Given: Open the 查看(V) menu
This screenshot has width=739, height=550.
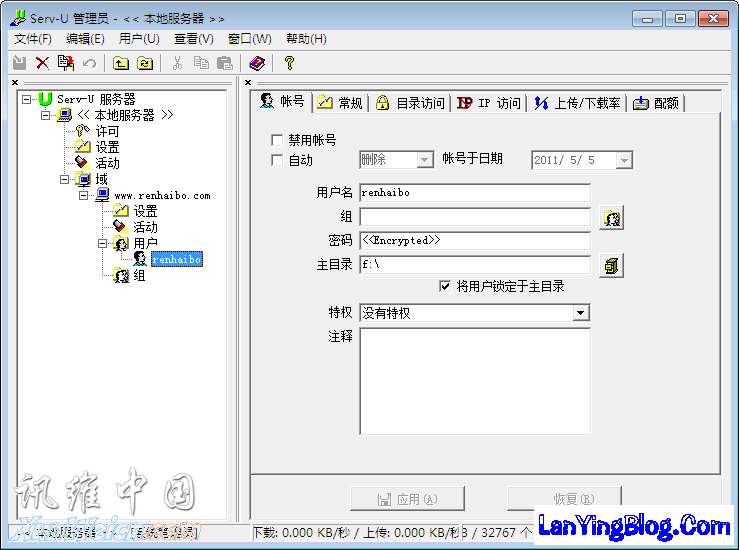Looking at the screenshot, I should coord(193,39).
